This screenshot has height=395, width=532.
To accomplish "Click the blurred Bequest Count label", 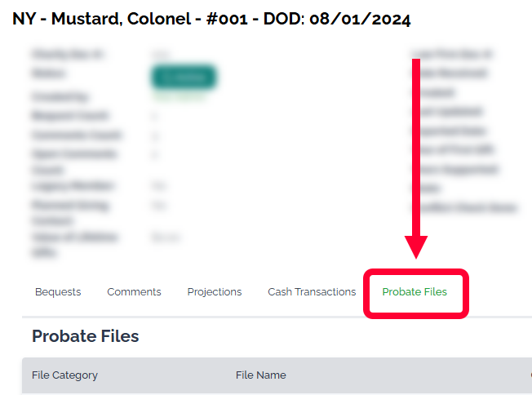I will coord(69,116).
